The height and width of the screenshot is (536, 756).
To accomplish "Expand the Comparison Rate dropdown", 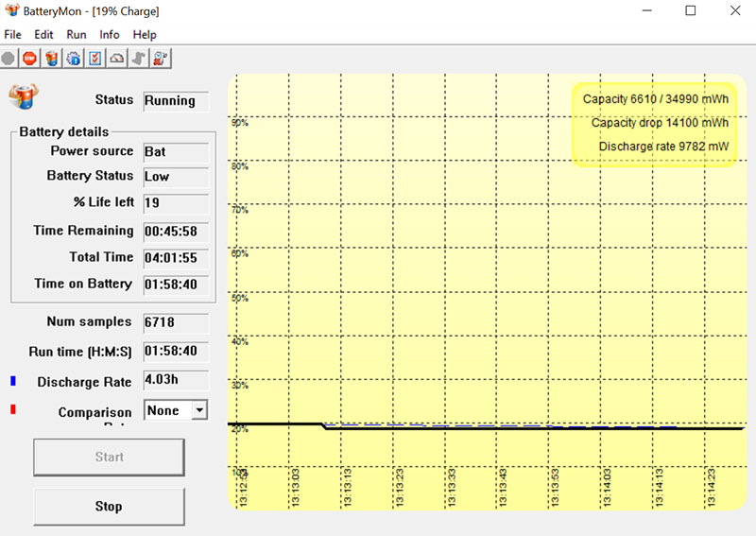I will pos(198,410).
